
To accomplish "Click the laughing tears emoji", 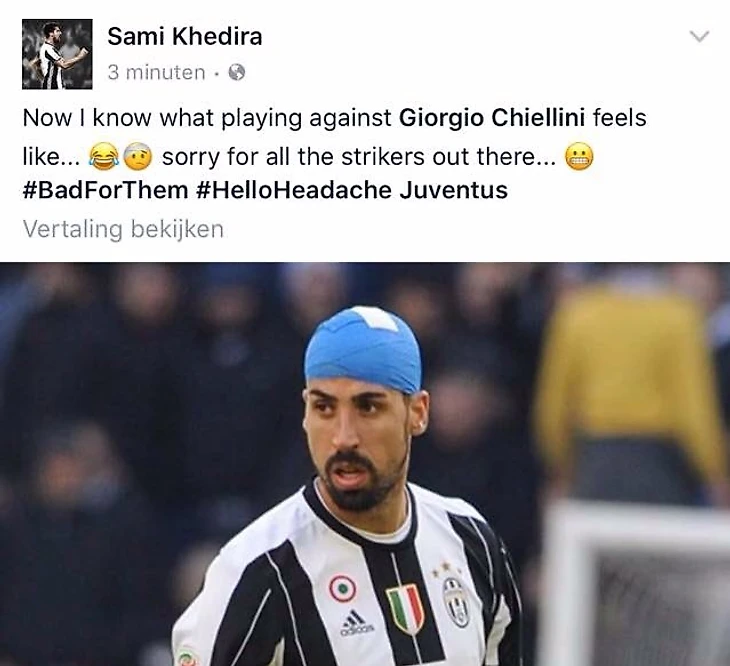I will (103, 156).
